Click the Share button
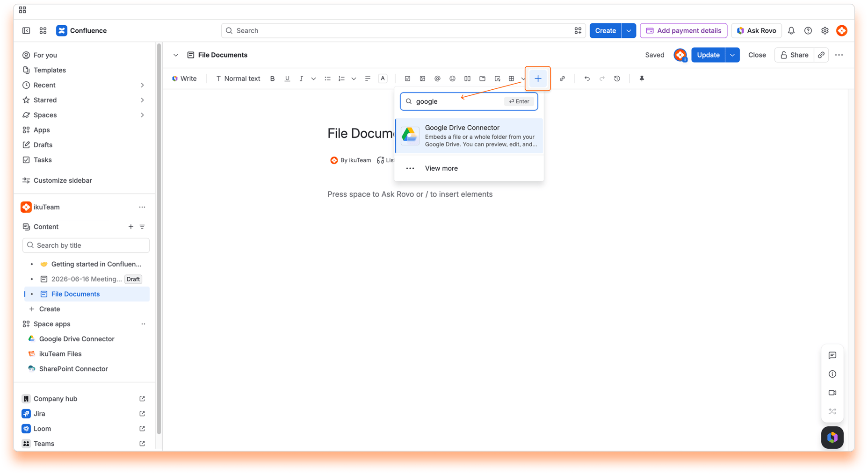 click(x=794, y=55)
